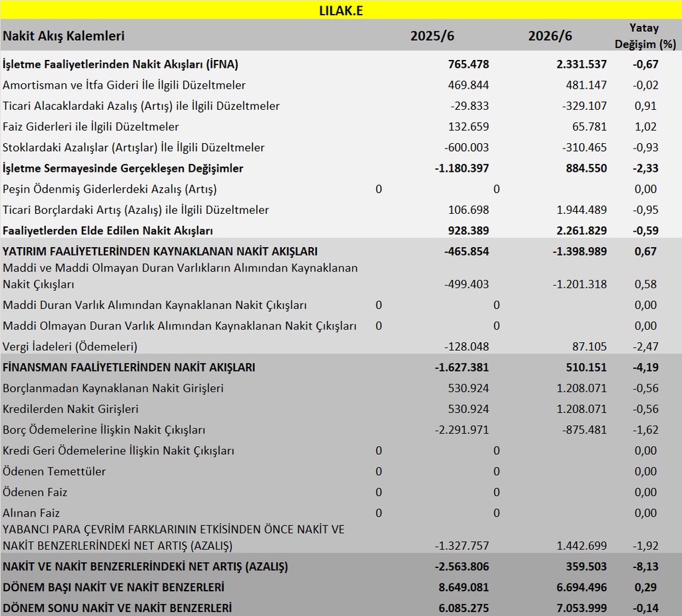The image size is (682, 616).
Task: Click the value -875.481
Action: tap(584, 430)
